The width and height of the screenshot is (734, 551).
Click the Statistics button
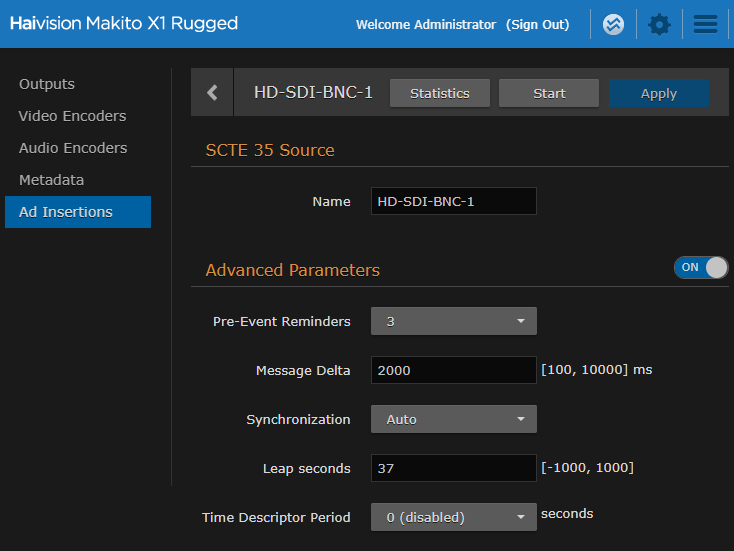439,93
